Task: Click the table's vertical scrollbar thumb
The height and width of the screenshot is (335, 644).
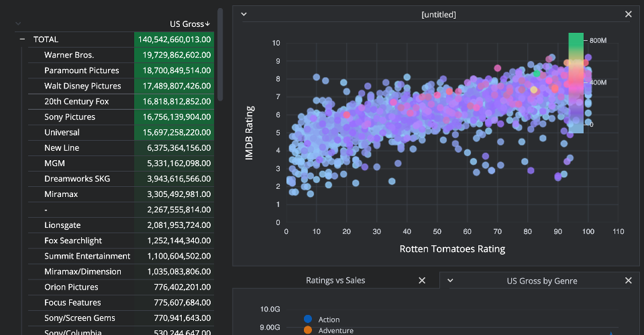Action: coord(220,54)
